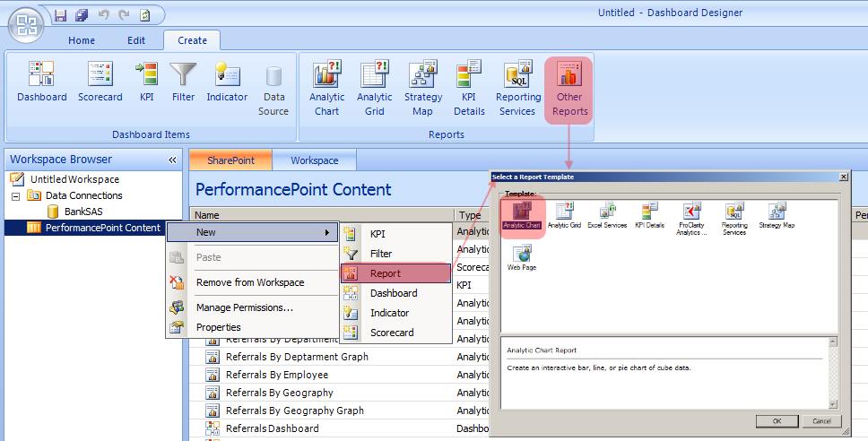Screen dimensions: 868x441
Task: Select Reporting Services template in dialog
Action: 734,219
